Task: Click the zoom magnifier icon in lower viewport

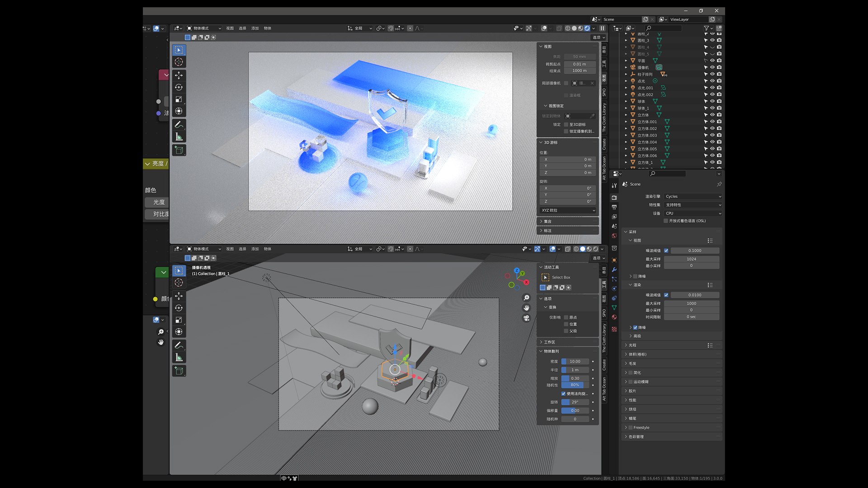Action: point(526,298)
